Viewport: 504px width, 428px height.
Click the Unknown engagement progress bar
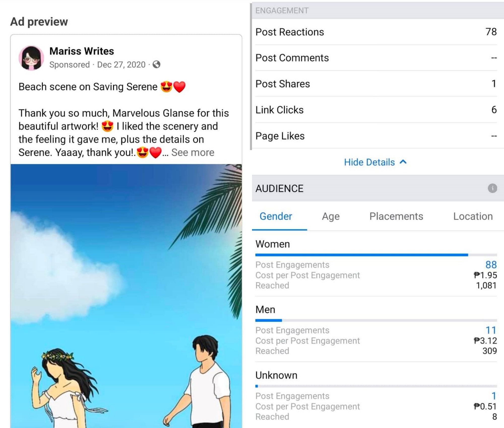tap(376, 386)
